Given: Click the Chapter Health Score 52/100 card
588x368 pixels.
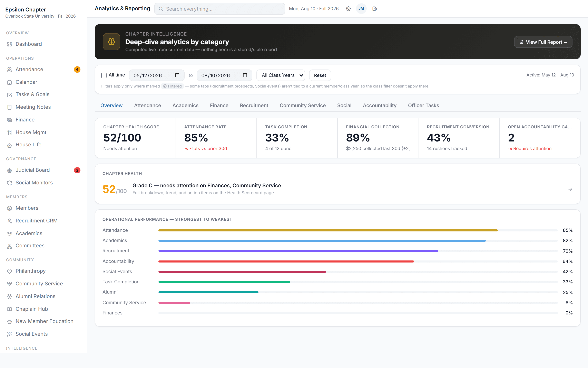Looking at the screenshot, I should tap(135, 138).
